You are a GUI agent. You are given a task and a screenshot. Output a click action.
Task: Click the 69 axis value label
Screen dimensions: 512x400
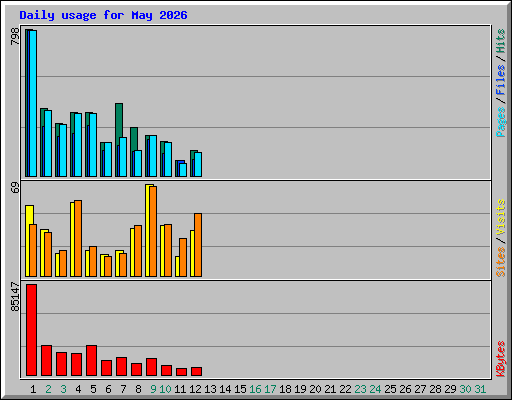15,188
